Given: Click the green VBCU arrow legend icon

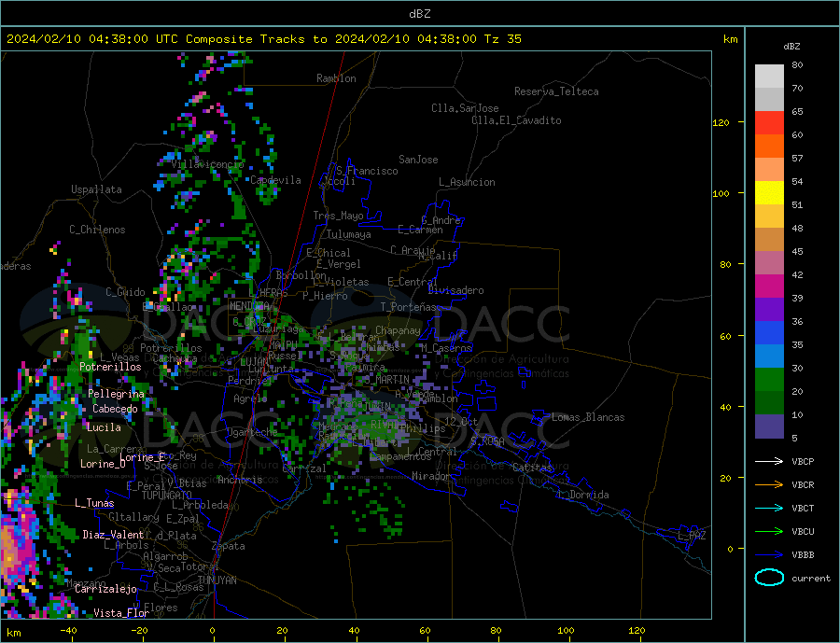Looking at the screenshot, I should [769, 532].
